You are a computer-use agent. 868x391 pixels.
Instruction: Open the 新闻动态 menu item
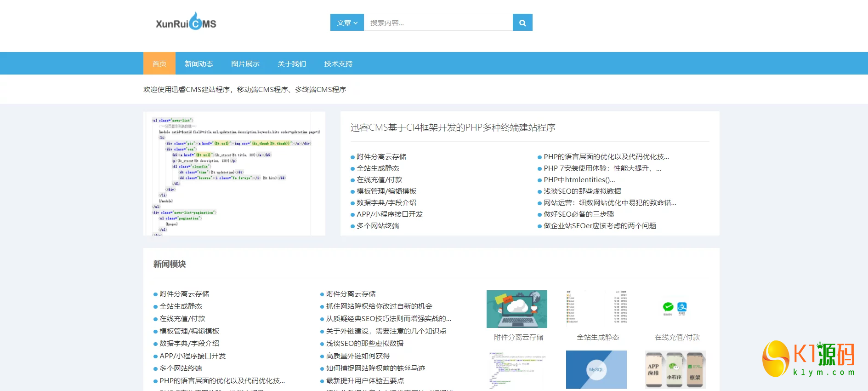(x=199, y=63)
